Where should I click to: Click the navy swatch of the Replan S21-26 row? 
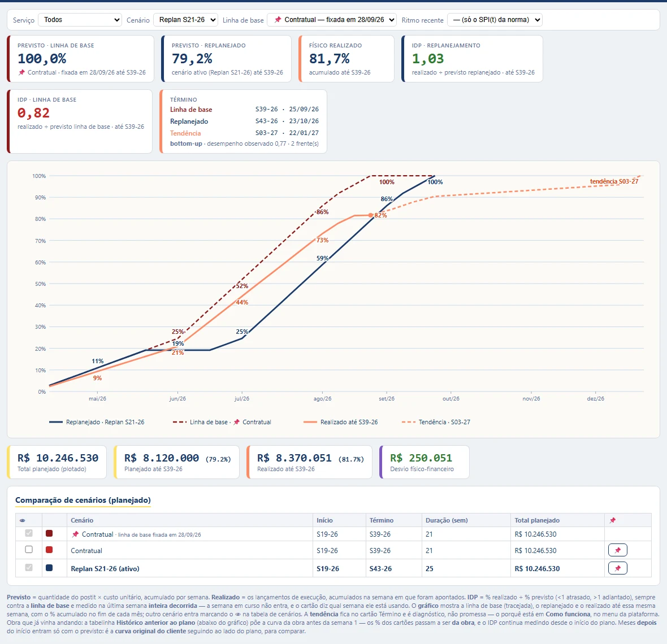pos(49,568)
